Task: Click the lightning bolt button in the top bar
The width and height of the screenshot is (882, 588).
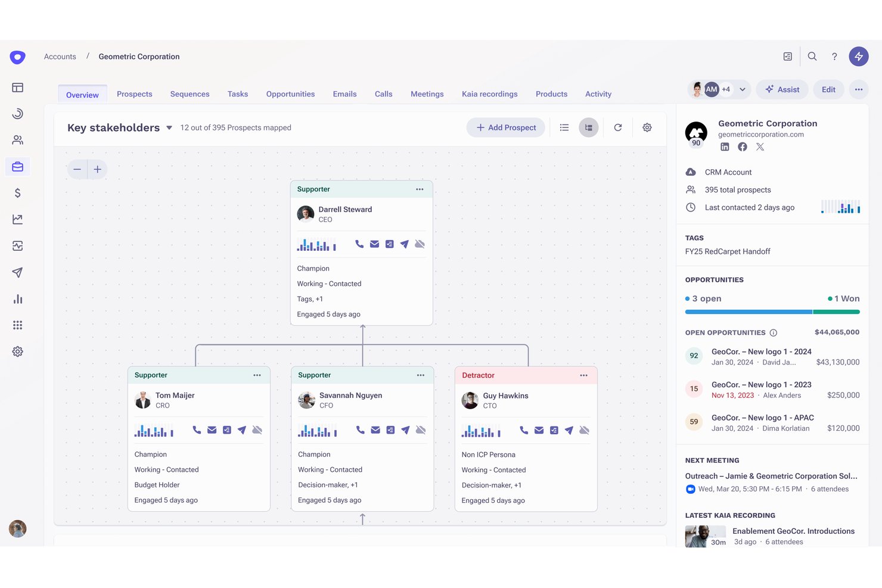Action: pos(859,56)
